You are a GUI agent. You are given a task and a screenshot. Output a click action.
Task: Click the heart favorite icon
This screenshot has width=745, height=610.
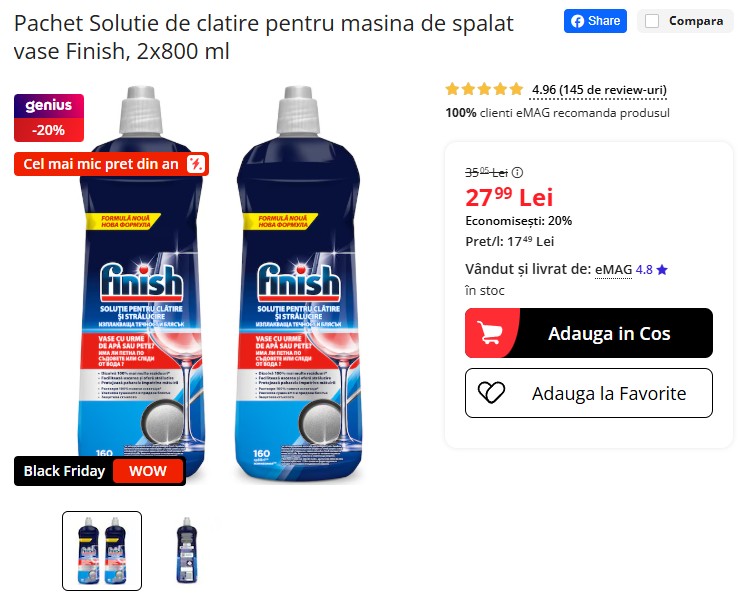pyautogui.click(x=491, y=393)
